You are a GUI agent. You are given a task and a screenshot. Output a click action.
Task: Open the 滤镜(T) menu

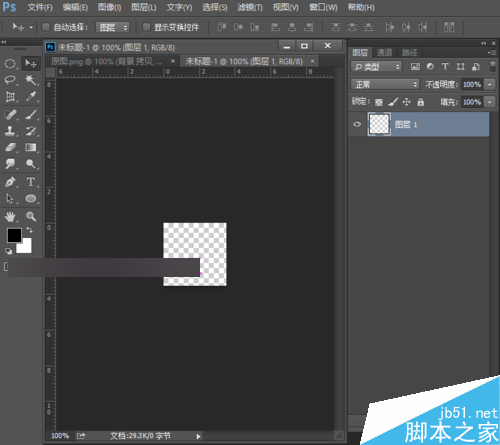[250, 7]
